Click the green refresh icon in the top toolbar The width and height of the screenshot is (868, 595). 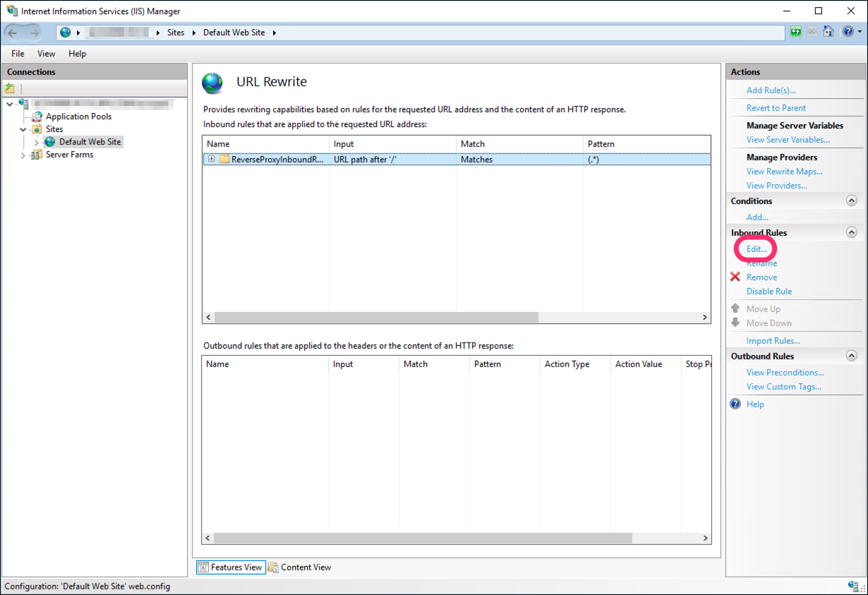click(796, 32)
